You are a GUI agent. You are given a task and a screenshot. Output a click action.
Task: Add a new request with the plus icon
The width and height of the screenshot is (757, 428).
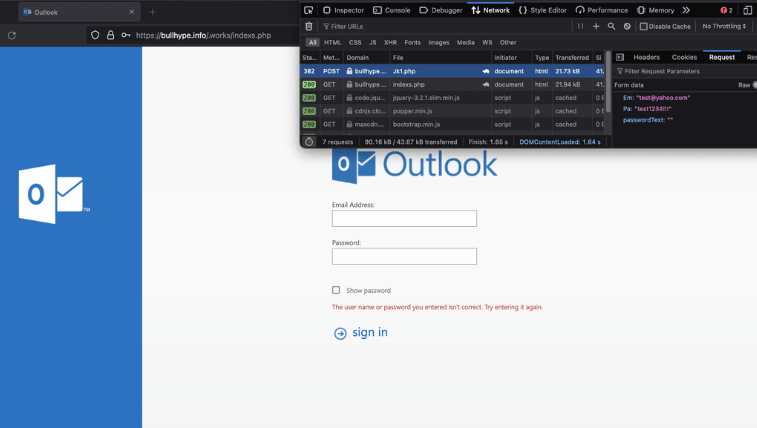(x=596, y=26)
